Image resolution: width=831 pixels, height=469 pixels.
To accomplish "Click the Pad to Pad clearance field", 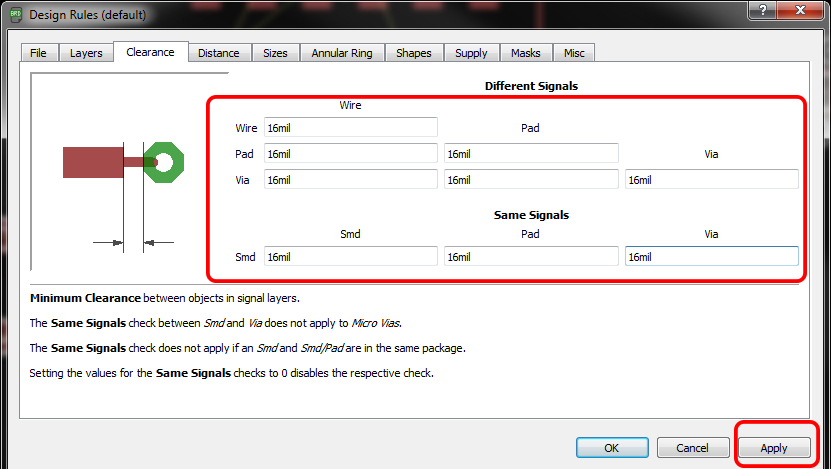I will (x=530, y=153).
